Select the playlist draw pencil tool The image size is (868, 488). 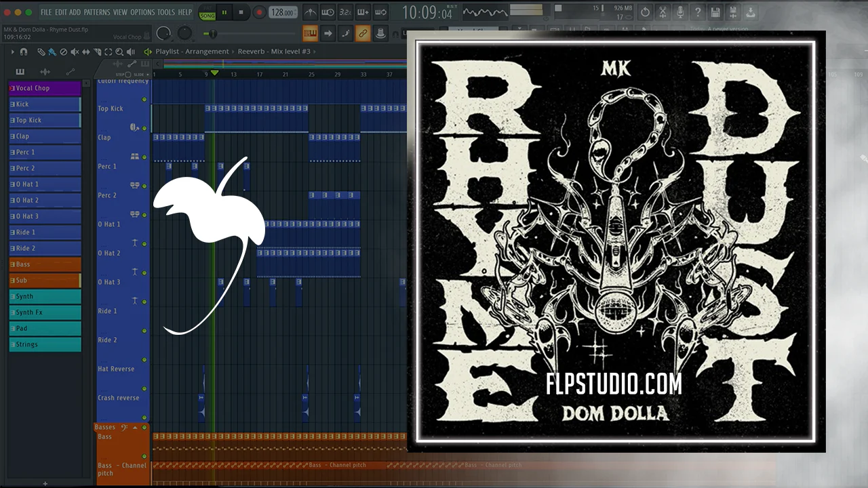click(x=41, y=52)
